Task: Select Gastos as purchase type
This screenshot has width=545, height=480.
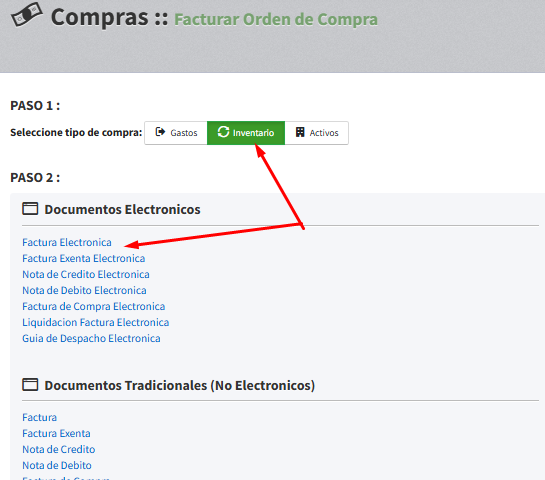Action: point(176,133)
